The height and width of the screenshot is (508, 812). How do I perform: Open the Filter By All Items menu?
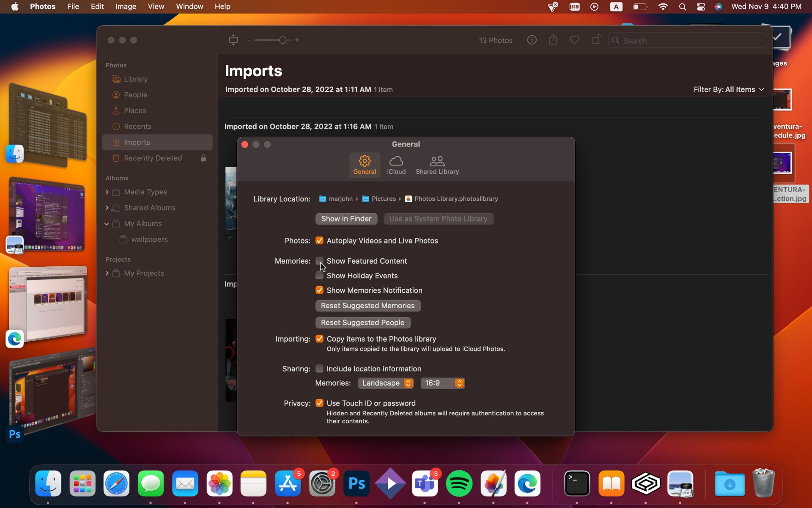(x=729, y=89)
